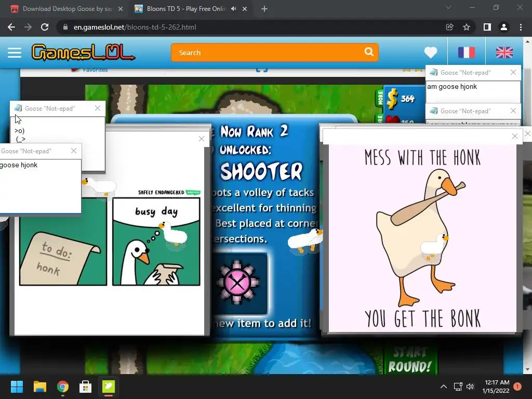Open File Explorer from taskbar
532x399 pixels.
click(39, 387)
